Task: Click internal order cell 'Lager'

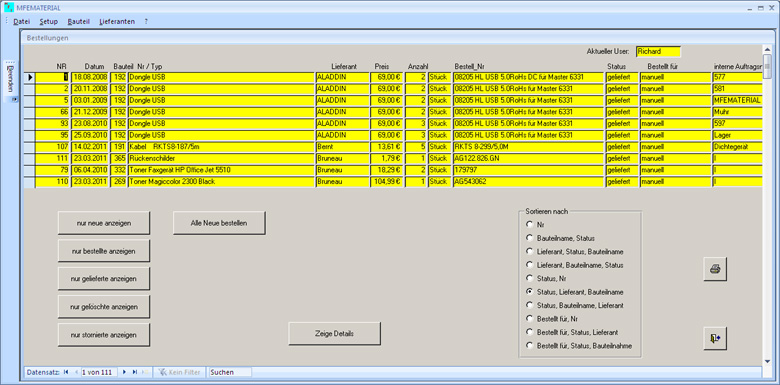Action: 737,135
